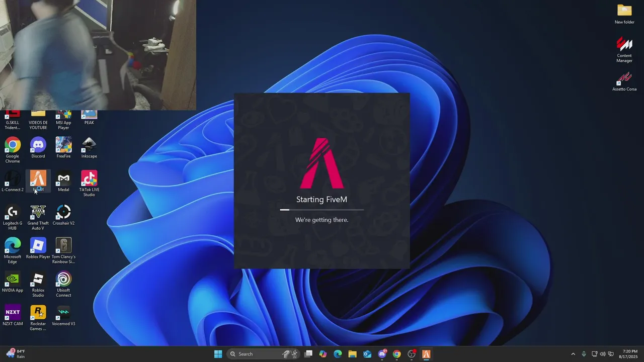Open the Medal desktop shortcut
Image resolution: width=644 pixels, height=362 pixels.
[x=63, y=181]
